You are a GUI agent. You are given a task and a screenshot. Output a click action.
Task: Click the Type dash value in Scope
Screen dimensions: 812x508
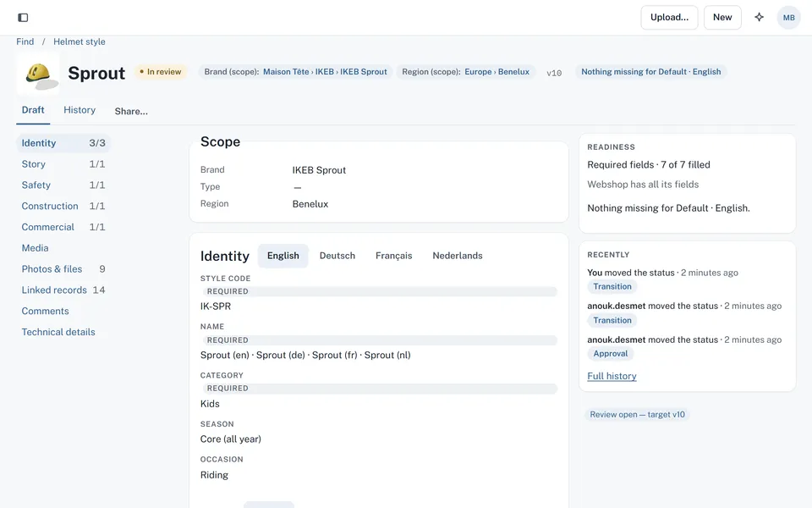(297, 187)
